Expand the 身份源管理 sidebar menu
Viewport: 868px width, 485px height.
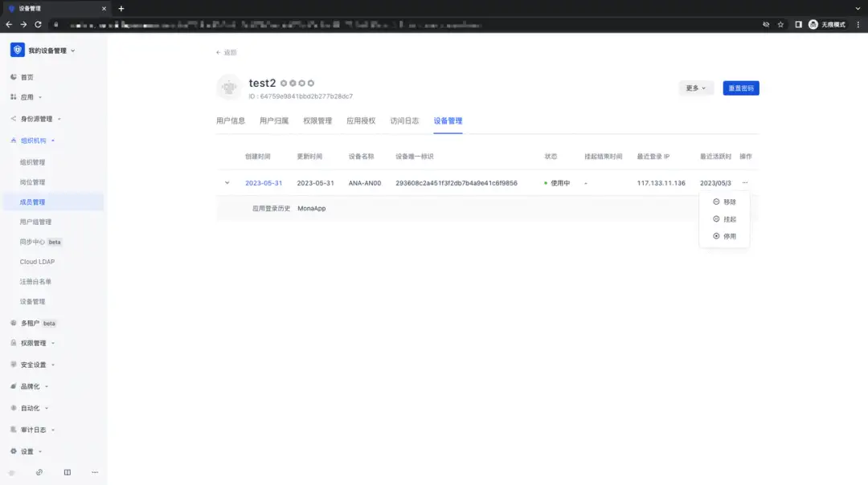click(x=59, y=119)
